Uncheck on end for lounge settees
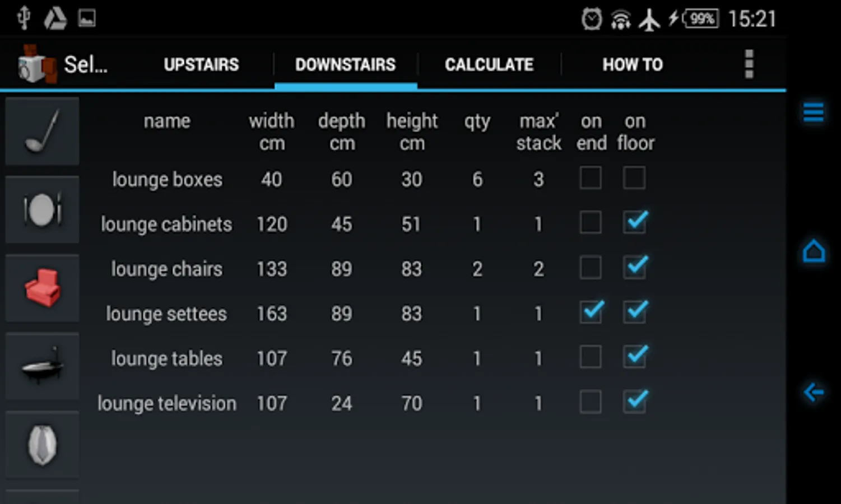Screen dimensions: 841x504 591,312
